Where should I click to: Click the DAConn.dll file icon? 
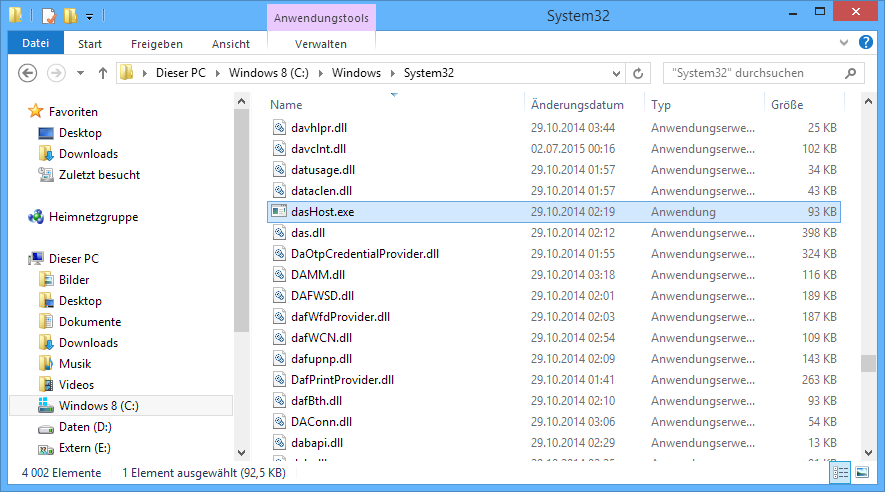pyautogui.click(x=279, y=421)
